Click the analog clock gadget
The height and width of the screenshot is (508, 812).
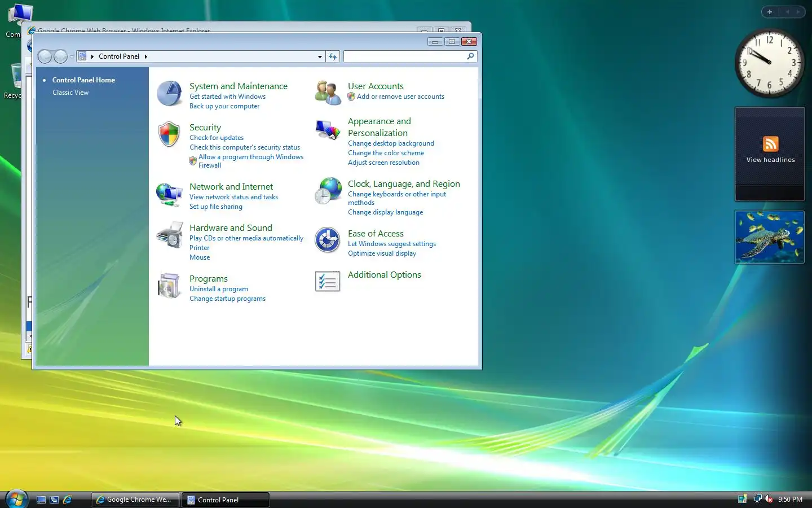coord(769,63)
